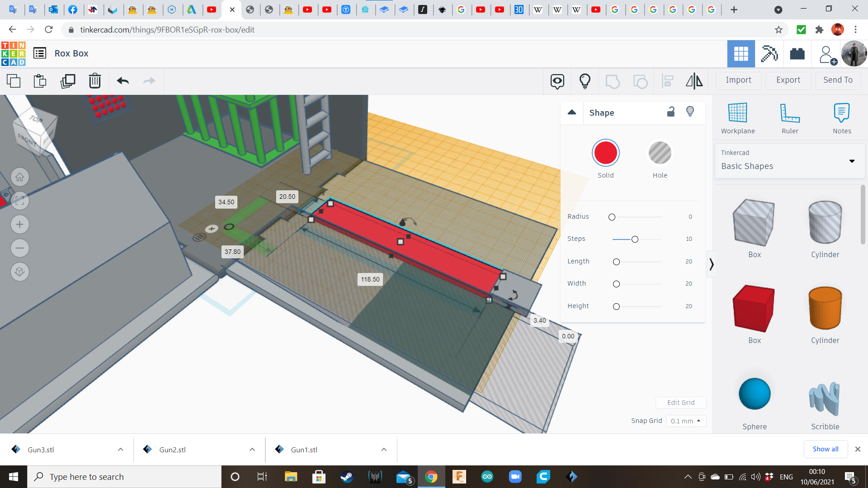Click the Zoom in plus button
Image resolution: width=868 pixels, height=488 pixels.
[20, 225]
